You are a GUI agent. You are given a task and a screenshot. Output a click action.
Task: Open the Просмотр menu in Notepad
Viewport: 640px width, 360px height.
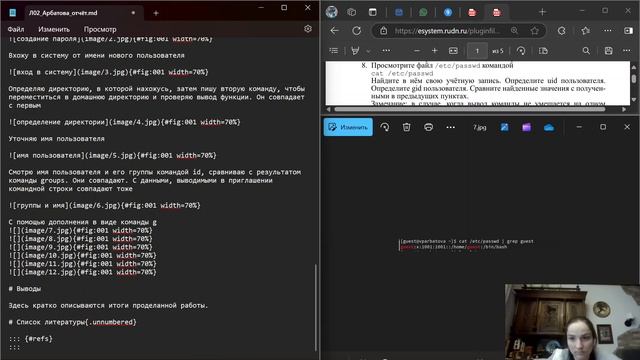[100, 29]
